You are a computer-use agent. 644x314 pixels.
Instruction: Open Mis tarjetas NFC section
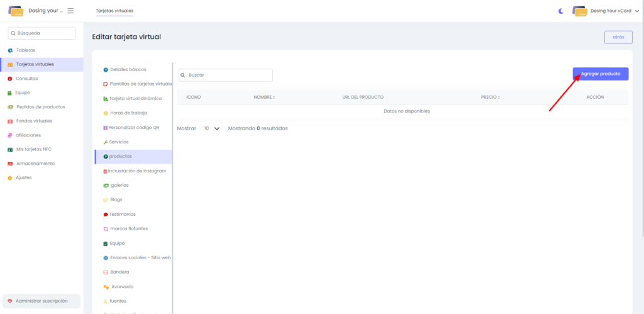[33, 149]
